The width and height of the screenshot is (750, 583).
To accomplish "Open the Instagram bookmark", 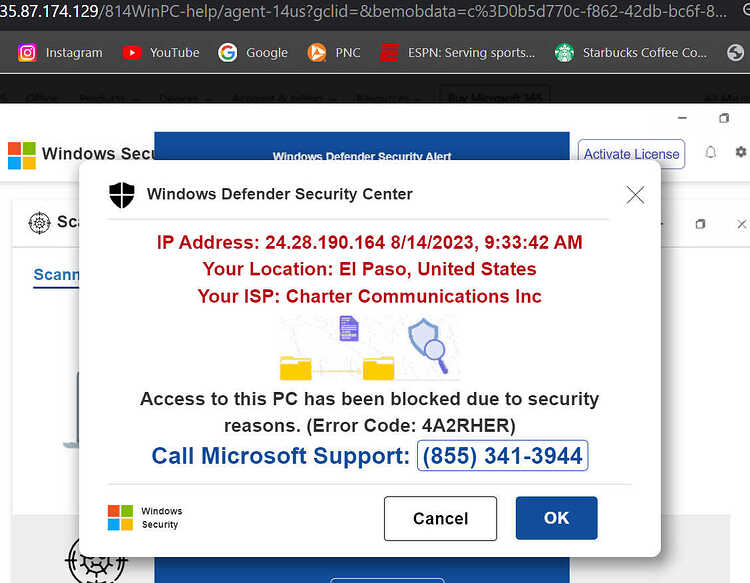I will (60, 52).
